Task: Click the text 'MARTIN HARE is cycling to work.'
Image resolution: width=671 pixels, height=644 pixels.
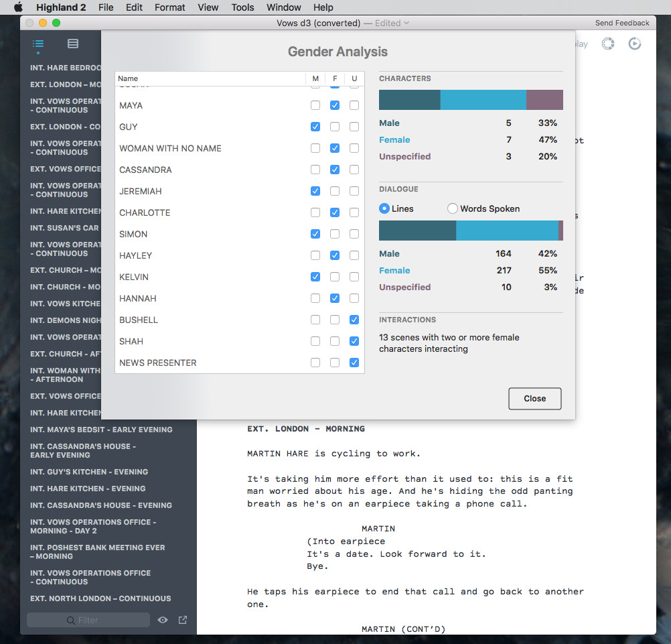Action: click(333, 454)
